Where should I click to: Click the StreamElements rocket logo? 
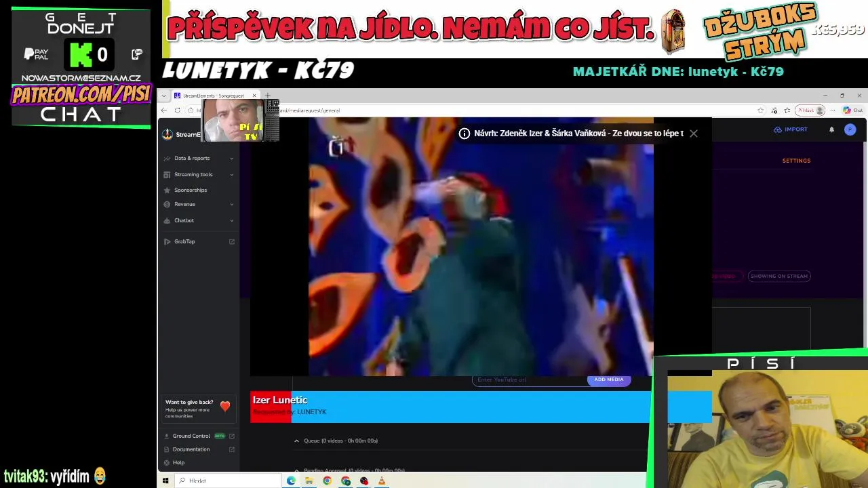coord(167,134)
